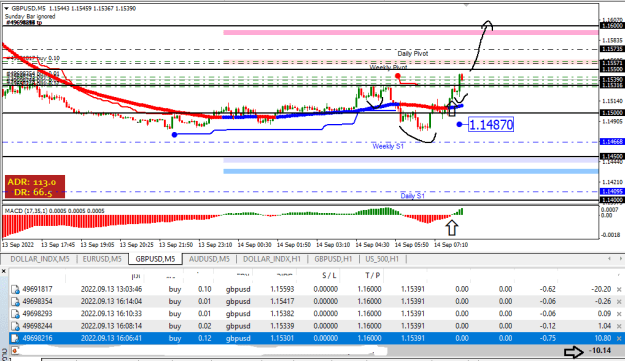Open the GBPUSD,H1 chart tab
This screenshot has height=361, width=625.
(x=333, y=259)
